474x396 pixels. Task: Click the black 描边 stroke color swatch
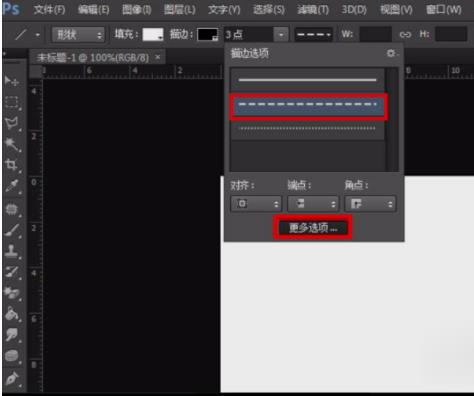(207, 34)
